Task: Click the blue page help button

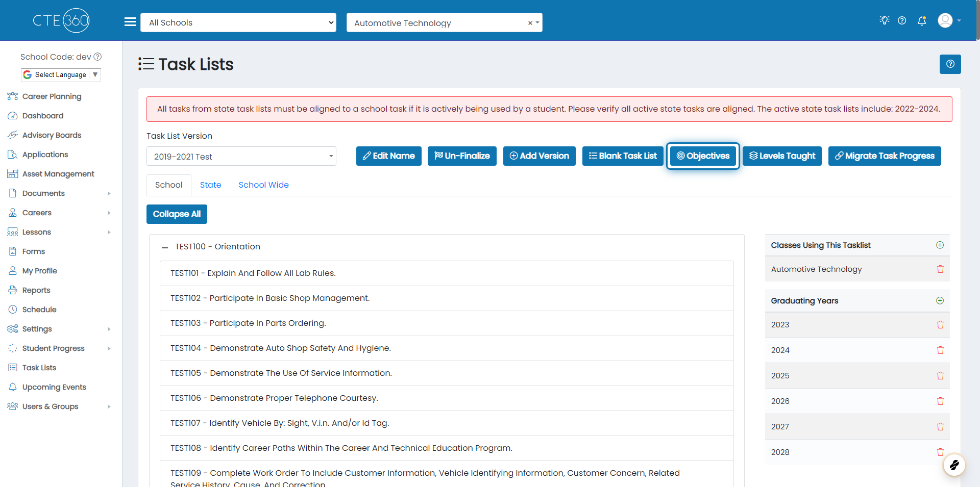Action: point(950,64)
